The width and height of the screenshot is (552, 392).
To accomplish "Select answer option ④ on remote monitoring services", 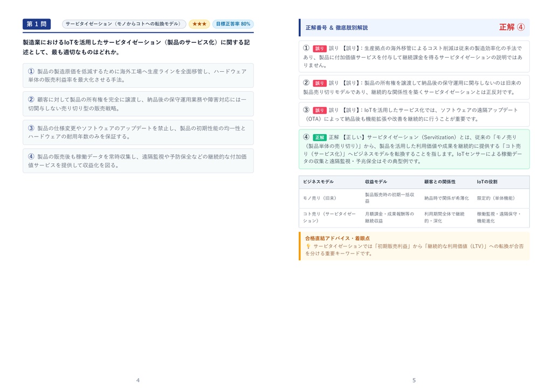I will pos(138,161).
